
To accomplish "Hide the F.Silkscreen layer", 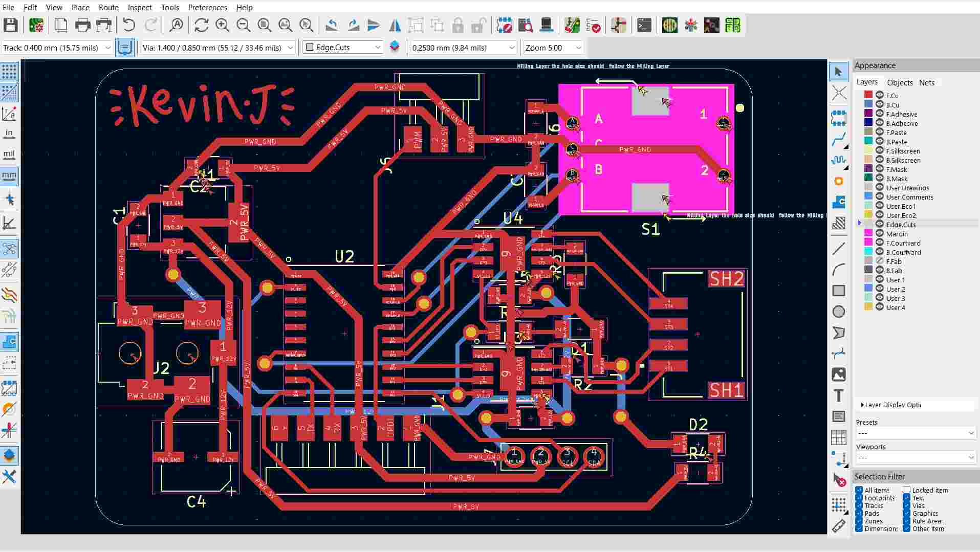I will tap(880, 150).
